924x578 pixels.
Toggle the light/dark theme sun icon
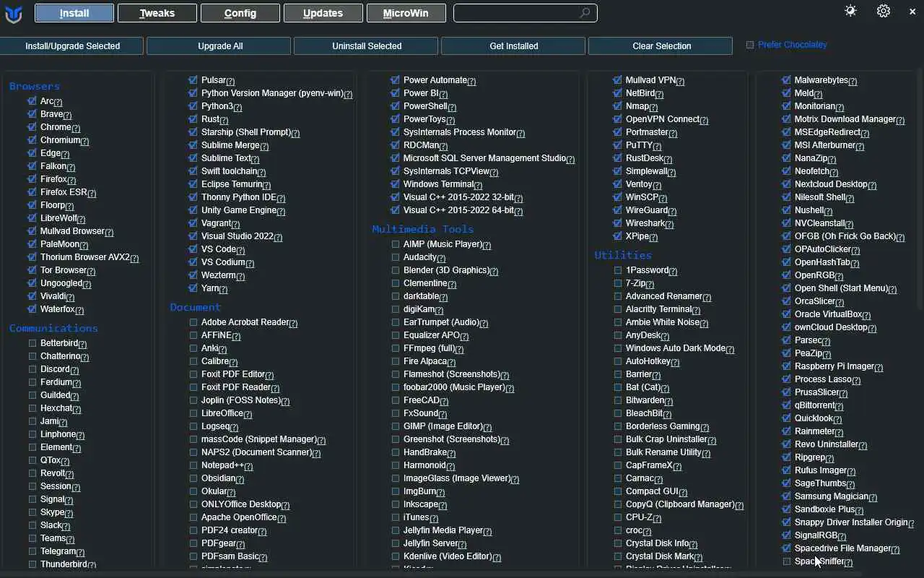850,11
